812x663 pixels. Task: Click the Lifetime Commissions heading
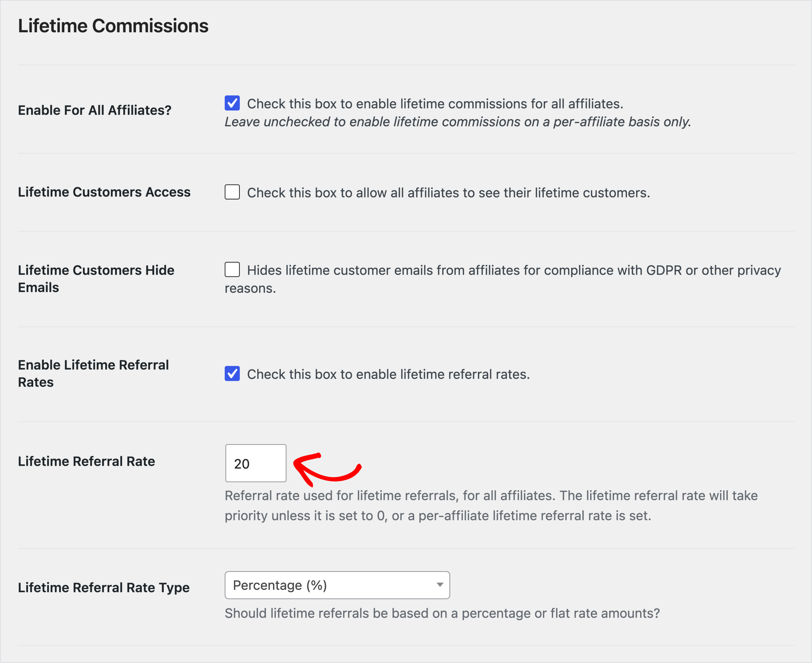coord(113,26)
